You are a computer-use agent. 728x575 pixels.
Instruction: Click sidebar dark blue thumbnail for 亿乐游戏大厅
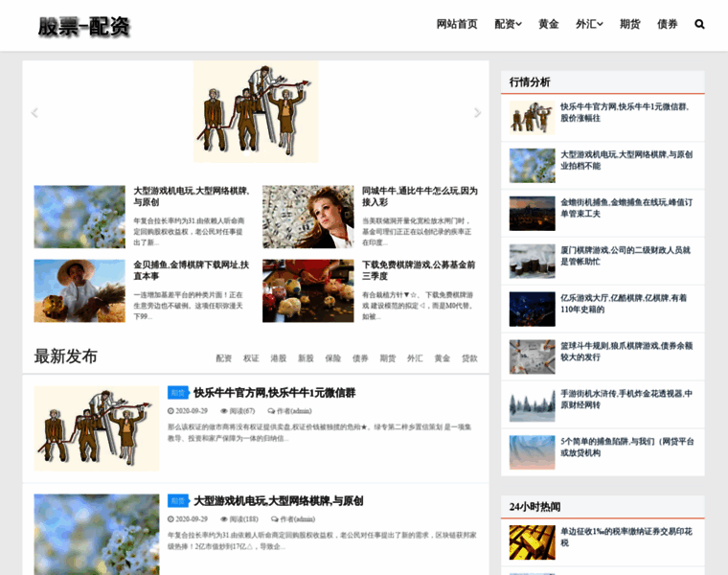tap(532, 310)
